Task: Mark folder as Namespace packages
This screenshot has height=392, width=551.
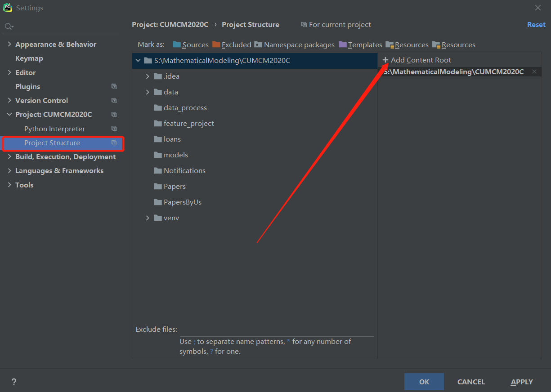Action: (294, 45)
